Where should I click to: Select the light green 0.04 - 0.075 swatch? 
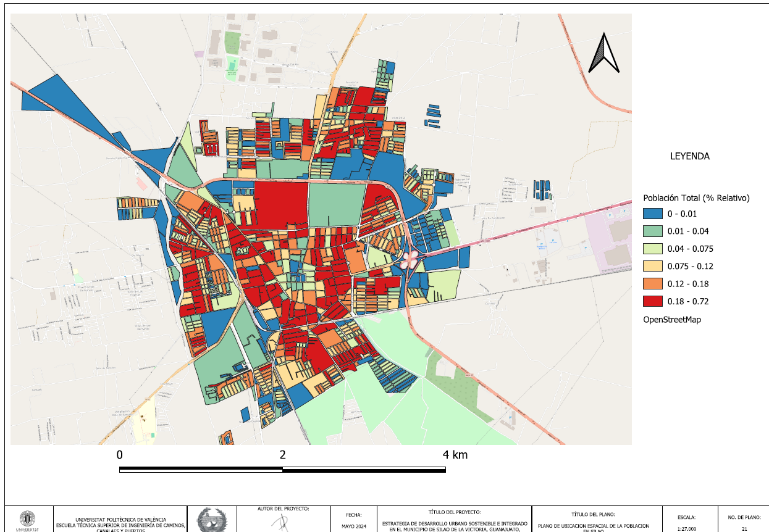click(652, 249)
